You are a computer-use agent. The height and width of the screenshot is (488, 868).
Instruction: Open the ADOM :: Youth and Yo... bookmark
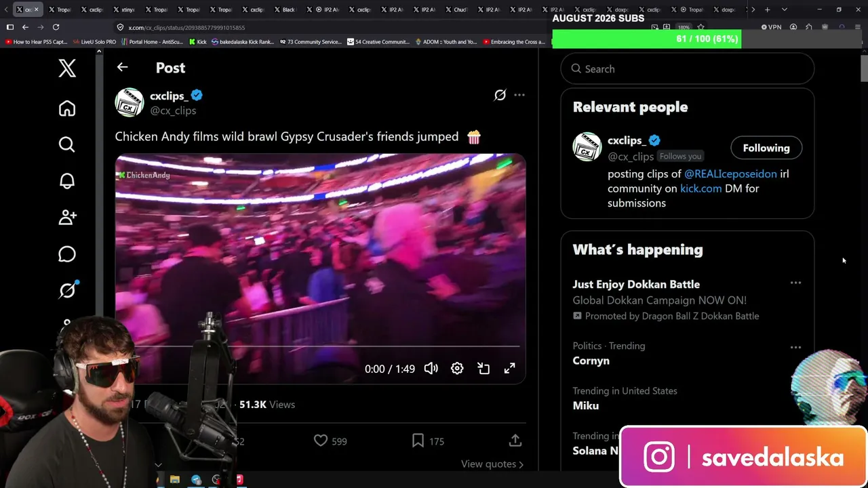pyautogui.click(x=446, y=42)
